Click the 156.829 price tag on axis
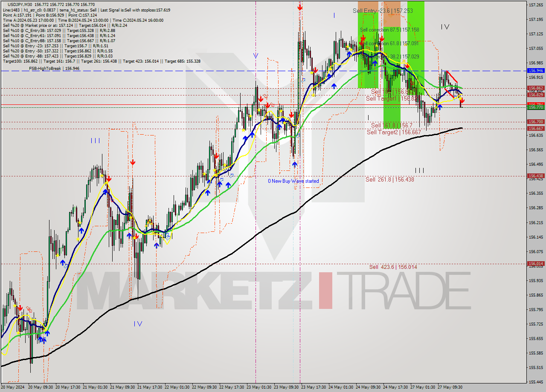546x392 pixels. tap(536, 95)
